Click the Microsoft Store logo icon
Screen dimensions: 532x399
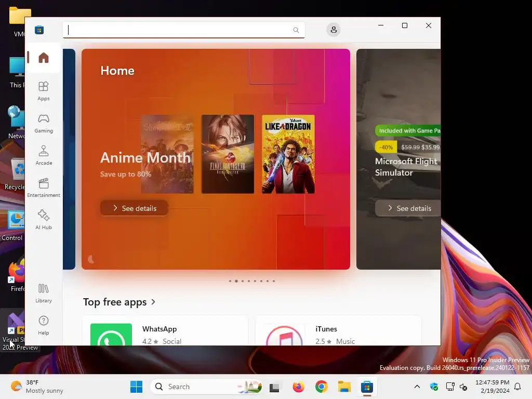click(x=39, y=30)
